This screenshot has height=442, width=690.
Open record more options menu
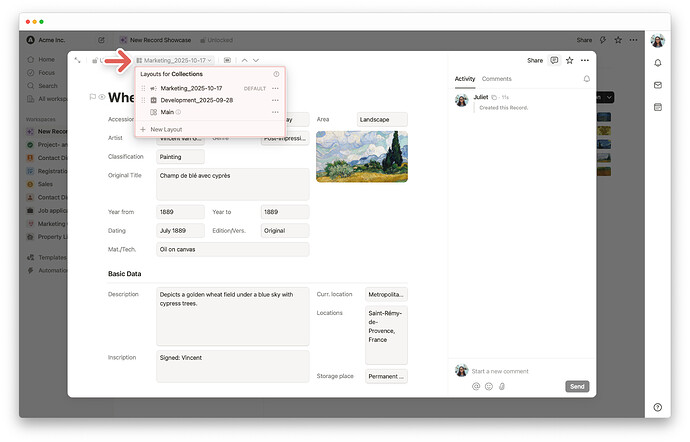pyautogui.click(x=585, y=60)
